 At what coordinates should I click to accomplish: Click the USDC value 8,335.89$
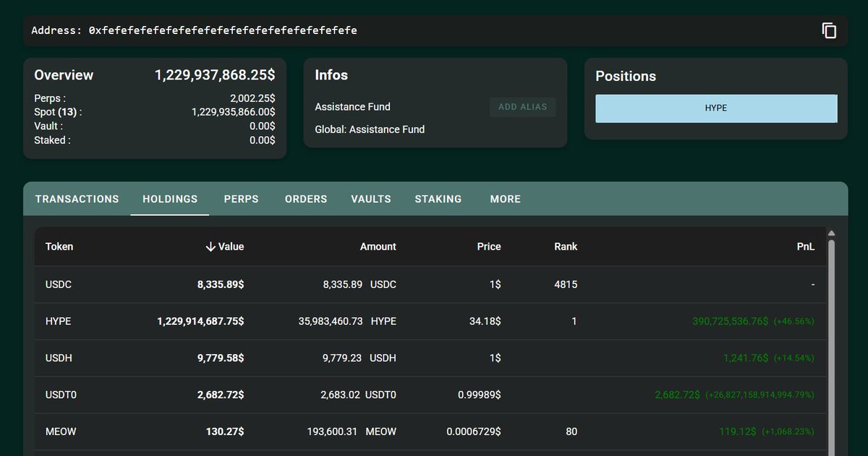click(x=221, y=284)
